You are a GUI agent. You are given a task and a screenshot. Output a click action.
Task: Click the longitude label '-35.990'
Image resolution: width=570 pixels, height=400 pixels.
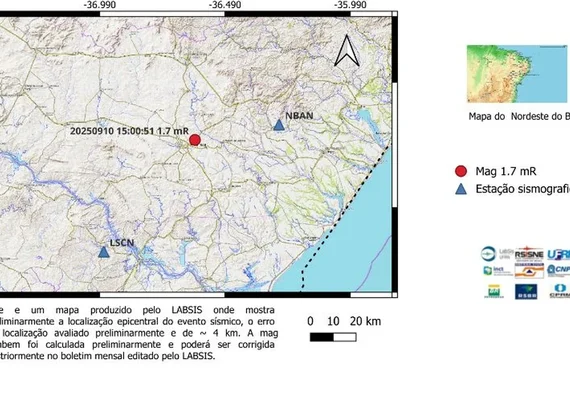pos(350,5)
